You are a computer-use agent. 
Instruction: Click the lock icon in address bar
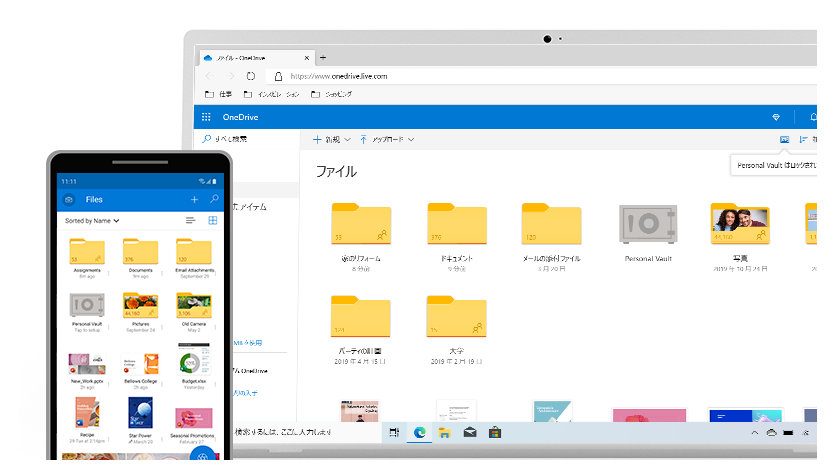tap(278, 76)
